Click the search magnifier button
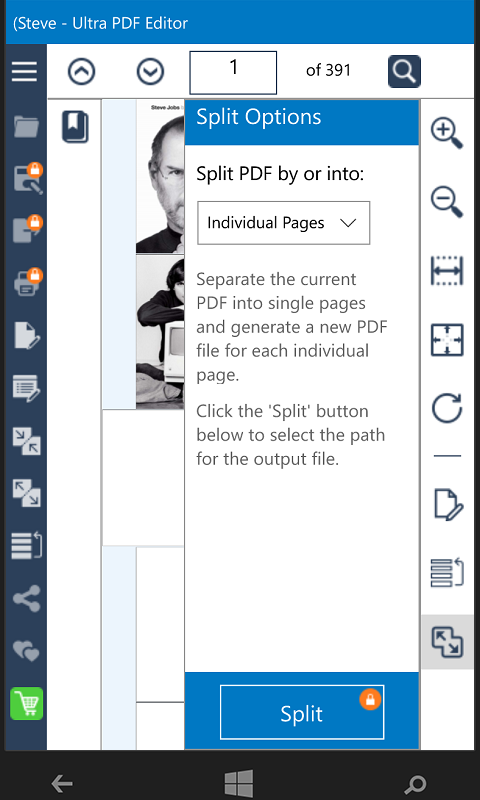 404,71
